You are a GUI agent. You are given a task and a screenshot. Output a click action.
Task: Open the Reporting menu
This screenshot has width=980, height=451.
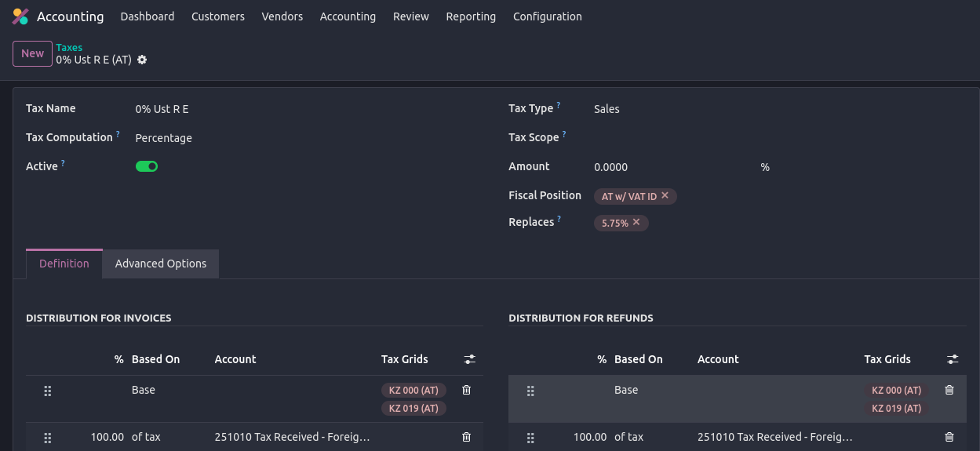click(x=471, y=16)
